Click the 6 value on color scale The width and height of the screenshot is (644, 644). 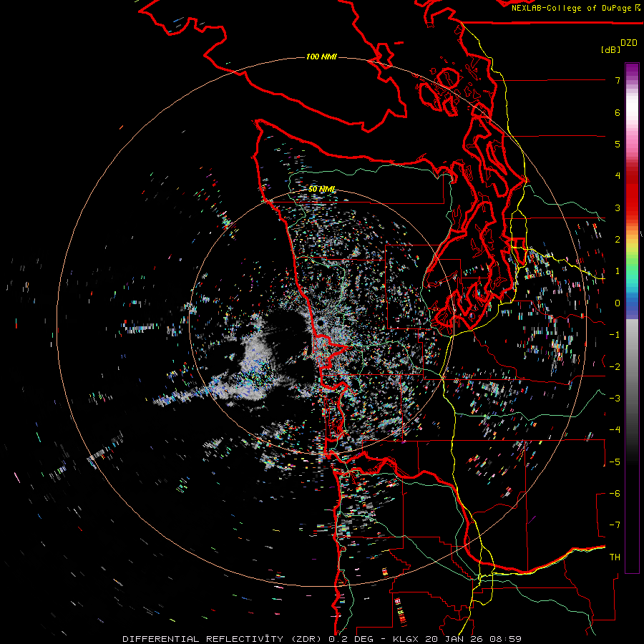pos(618,112)
